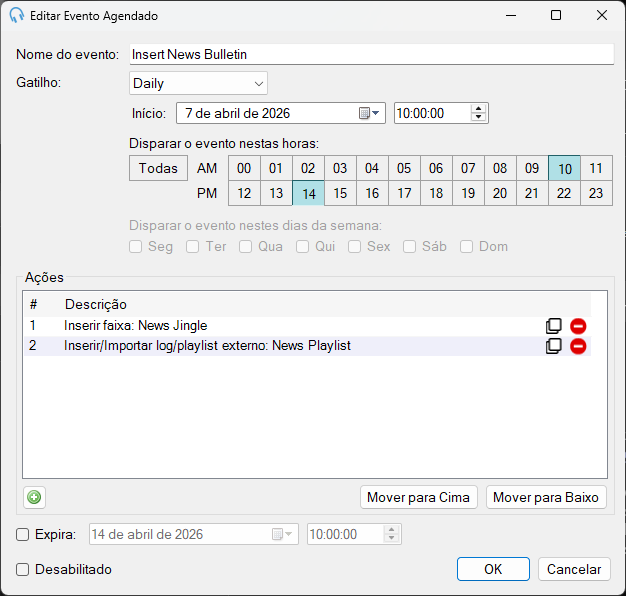This screenshot has height=596, width=626.
Task: Select all hours with Todas button
Action: [x=158, y=168]
